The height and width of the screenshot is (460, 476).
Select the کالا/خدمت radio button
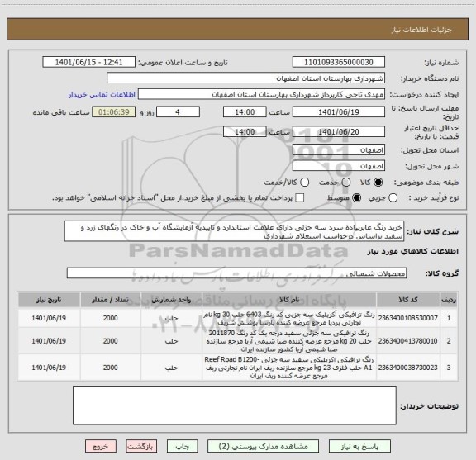[304, 183]
